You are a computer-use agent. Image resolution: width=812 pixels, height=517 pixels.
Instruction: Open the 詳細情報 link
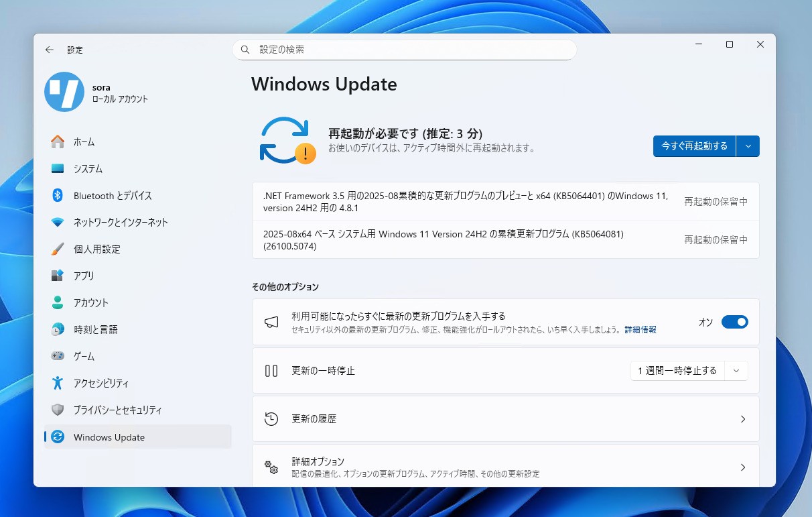coord(640,330)
